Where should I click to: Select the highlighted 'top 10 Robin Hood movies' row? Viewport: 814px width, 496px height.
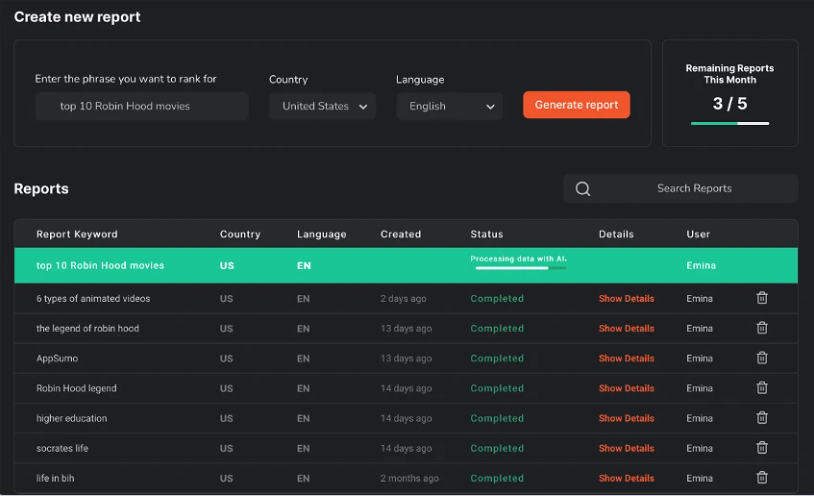(x=406, y=265)
